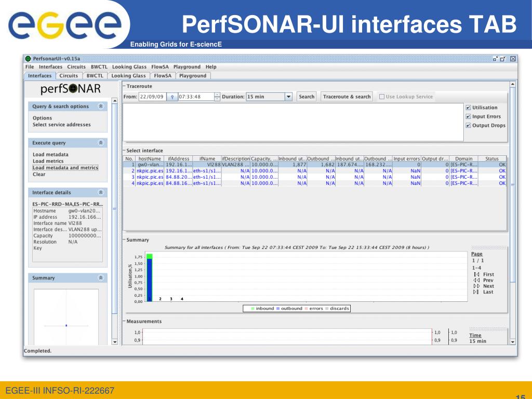The width and height of the screenshot is (532, 399).
Task: Open the Duration 15 min dropdown
Action: coord(288,97)
